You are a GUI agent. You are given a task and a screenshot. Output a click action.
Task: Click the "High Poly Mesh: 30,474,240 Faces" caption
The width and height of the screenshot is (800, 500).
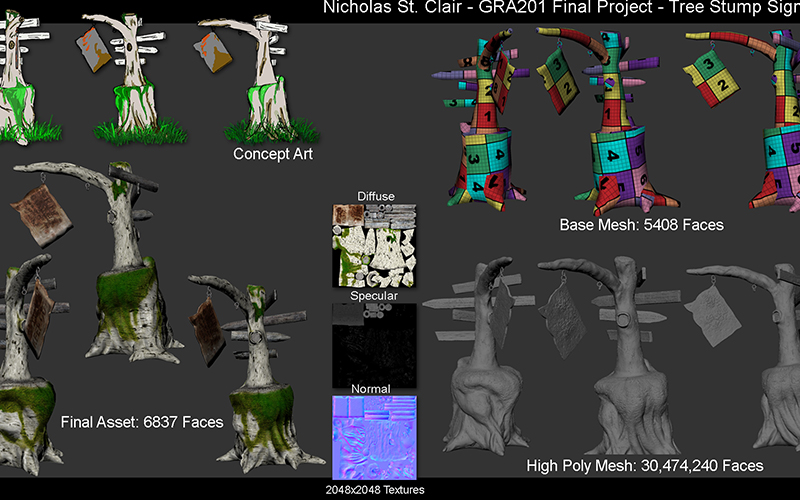click(x=645, y=466)
